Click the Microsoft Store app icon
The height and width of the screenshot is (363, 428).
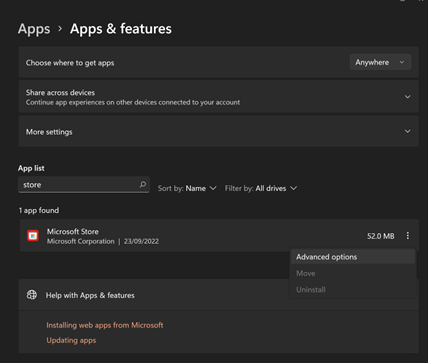coord(33,236)
